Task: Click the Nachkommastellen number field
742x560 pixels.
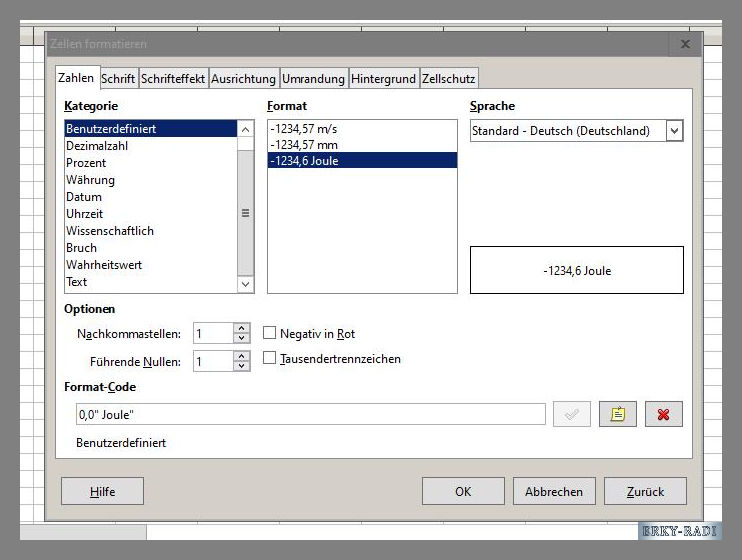Action: [x=213, y=333]
